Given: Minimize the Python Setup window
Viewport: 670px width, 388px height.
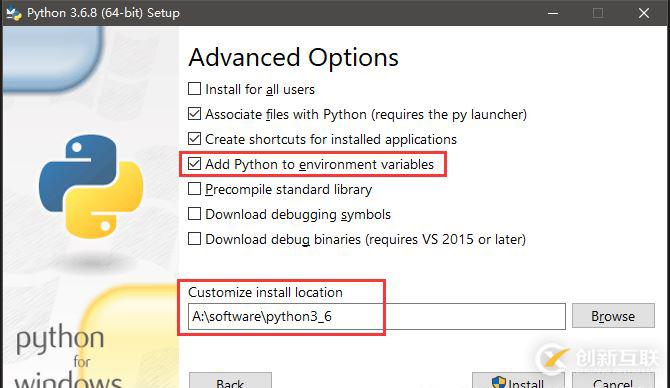Looking at the screenshot, I should click(x=553, y=13).
